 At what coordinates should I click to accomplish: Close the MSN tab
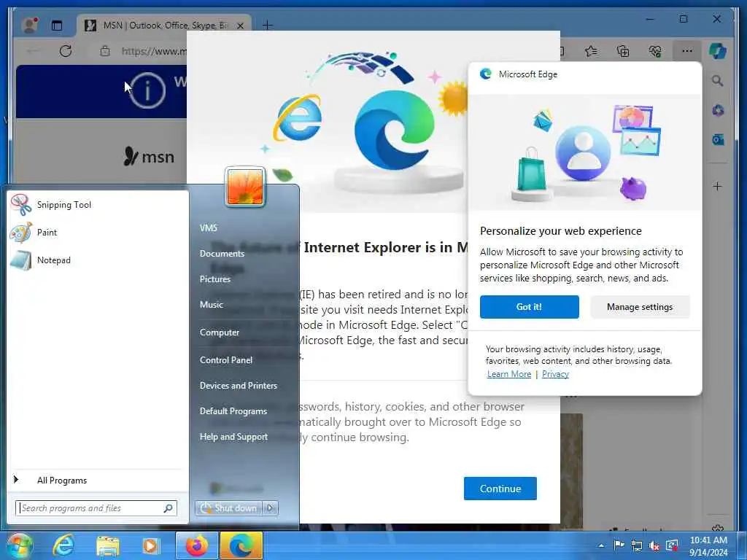tap(241, 26)
